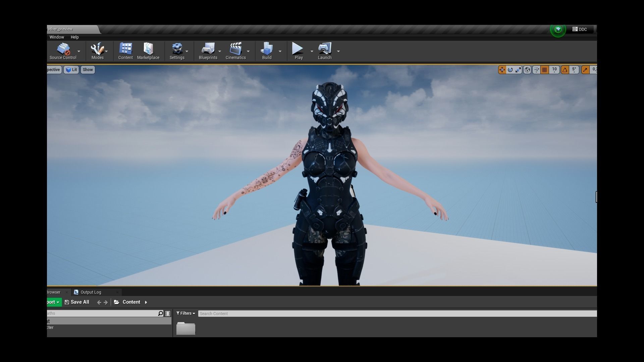Click the Blueprints toolbar icon
Screen dimensions: 644x362
click(208, 51)
